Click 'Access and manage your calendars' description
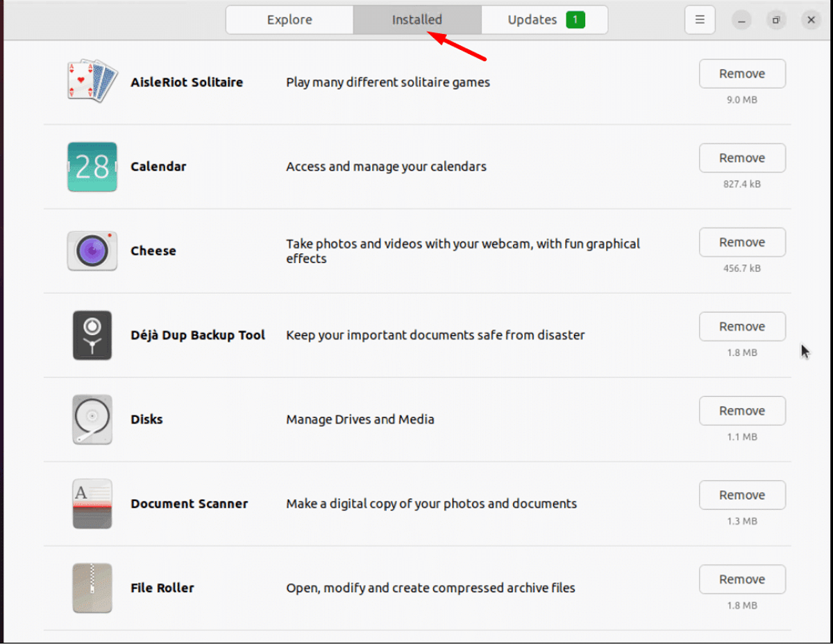The width and height of the screenshot is (833, 644). (386, 167)
